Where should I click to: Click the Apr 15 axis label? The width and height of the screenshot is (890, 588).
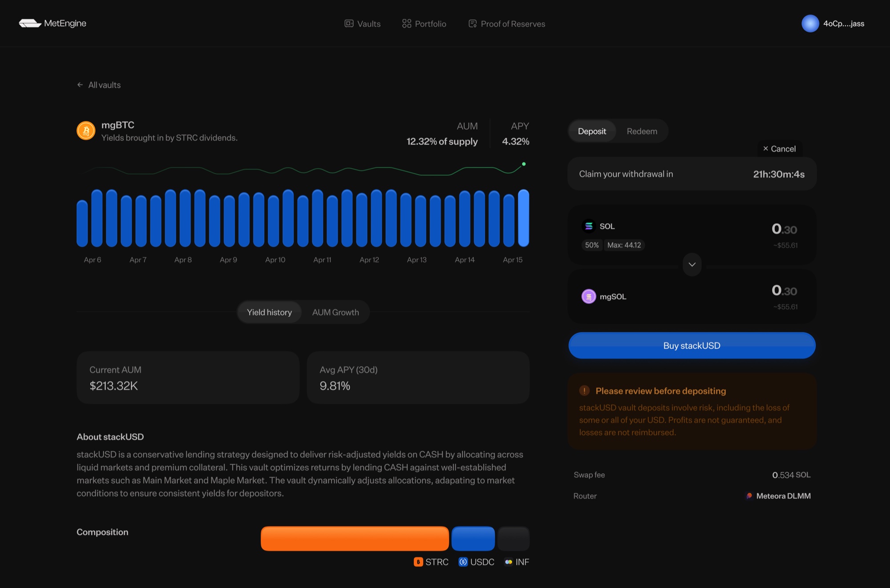point(513,260)
